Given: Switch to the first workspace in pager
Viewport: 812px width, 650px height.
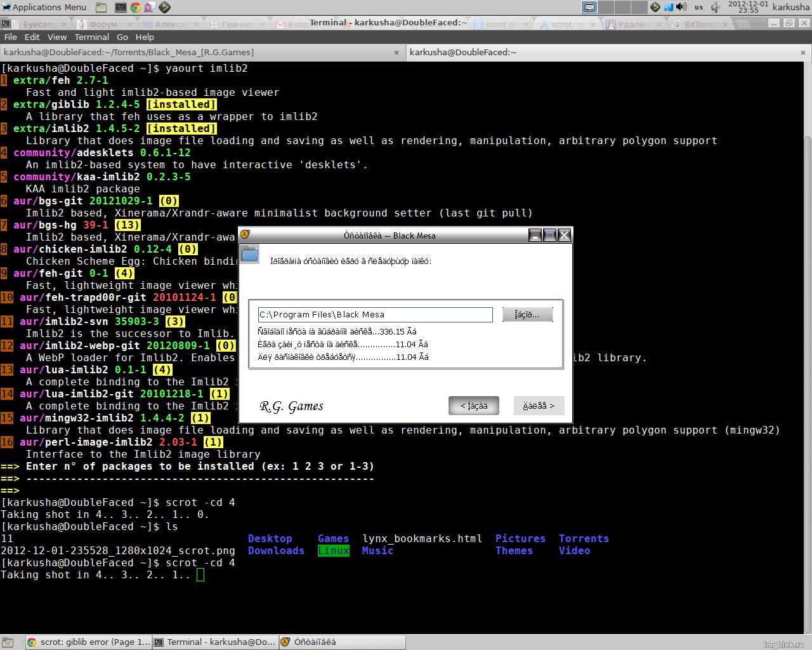Looking at the screenshot, I should point(589,8).
